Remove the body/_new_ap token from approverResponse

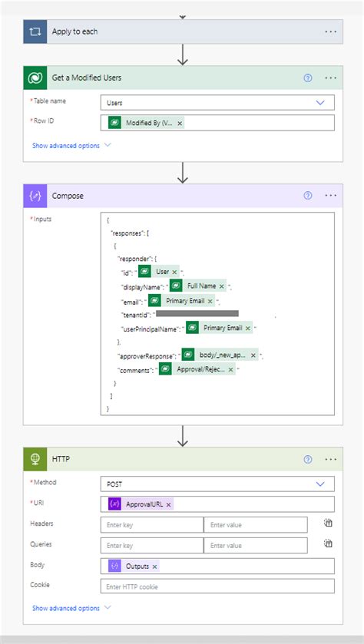point(253,355)
